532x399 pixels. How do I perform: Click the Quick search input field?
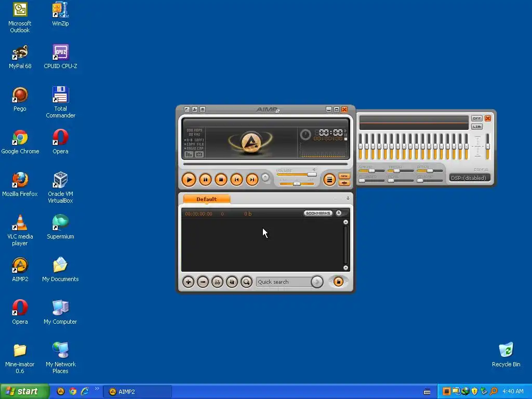tap(284, 282)
